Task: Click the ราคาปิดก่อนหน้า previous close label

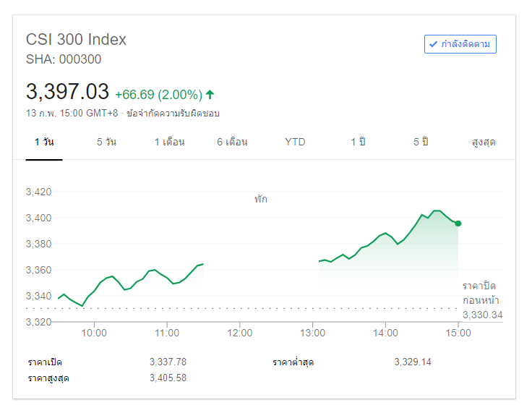Action: pyautogui.click(x=481, y=293)
